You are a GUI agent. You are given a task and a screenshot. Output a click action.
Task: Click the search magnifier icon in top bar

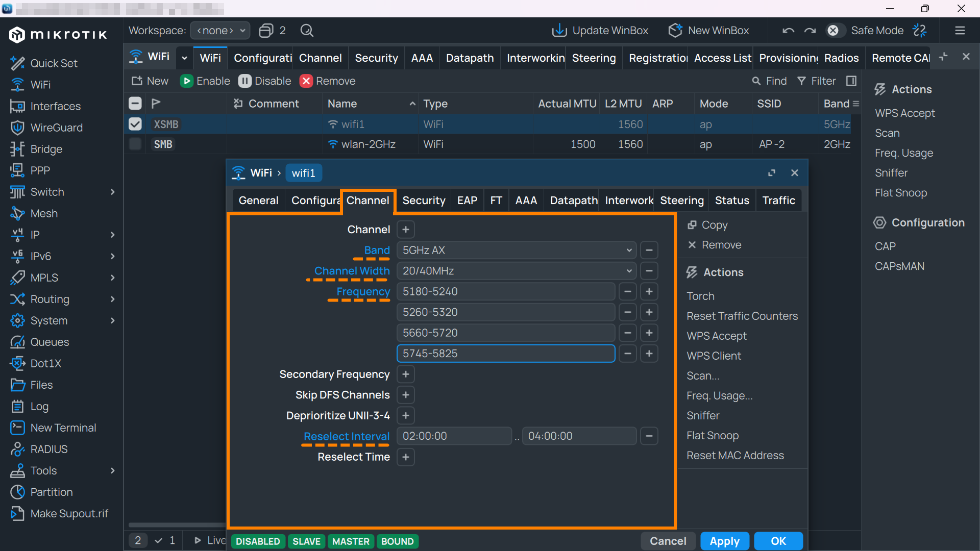(307, 31)
